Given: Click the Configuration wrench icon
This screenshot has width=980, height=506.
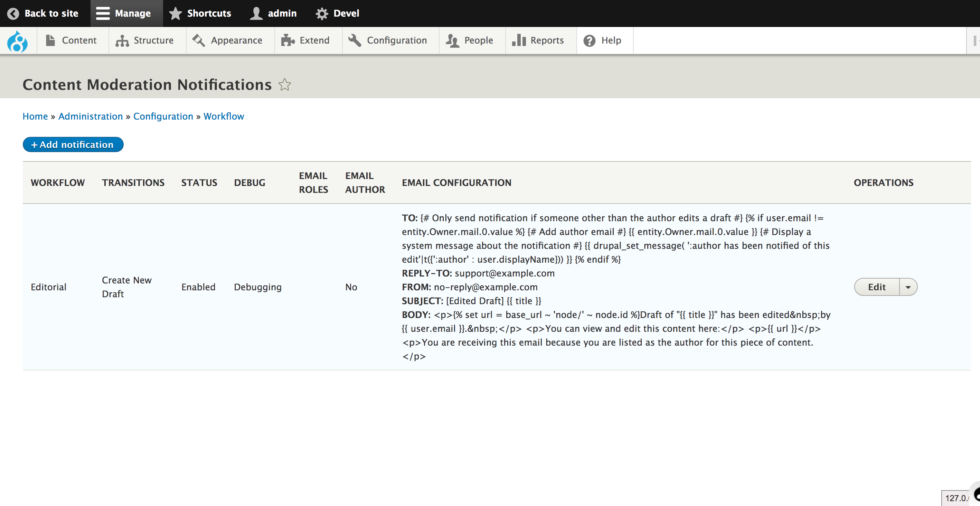Looking at the screenshot, I should [x=354, y=40].
